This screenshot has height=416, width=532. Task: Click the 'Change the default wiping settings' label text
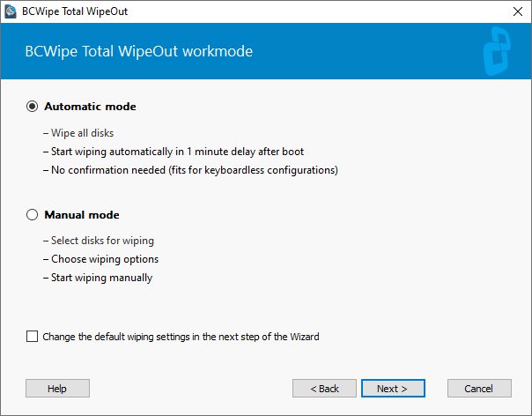[x=181, y=337]
